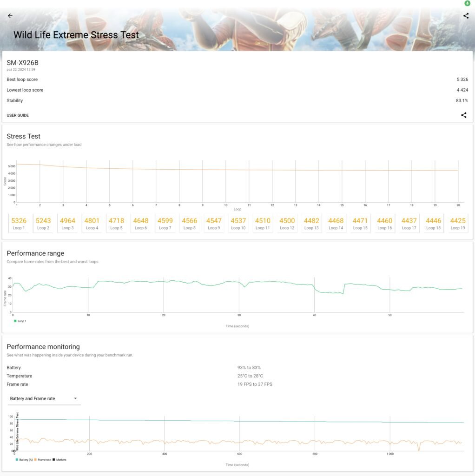This screenshot has height=476, width=475.
Task: Toggle Battery (%) legend entry
Action: pyautogui.click(x=24, y=460)
